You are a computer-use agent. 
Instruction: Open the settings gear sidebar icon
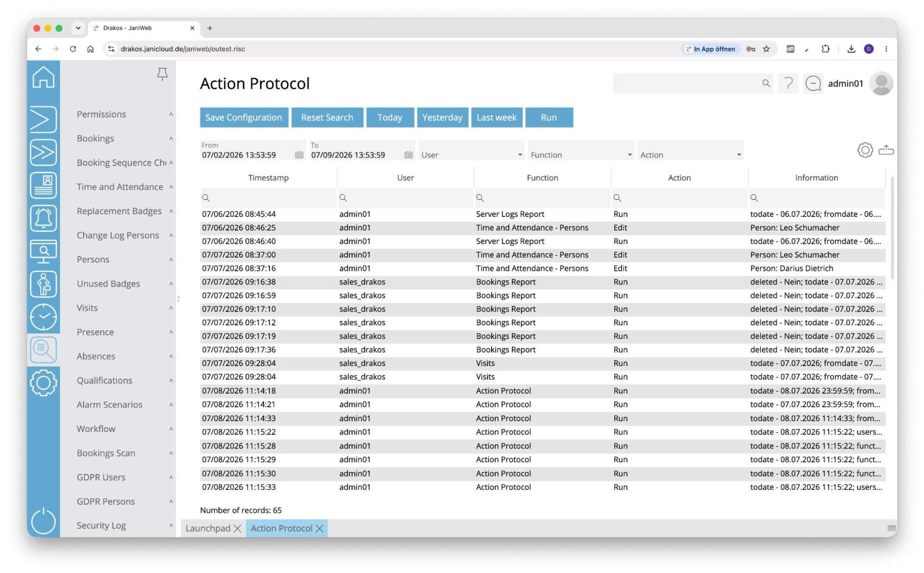pyautogui.click(x=43, y=383)
